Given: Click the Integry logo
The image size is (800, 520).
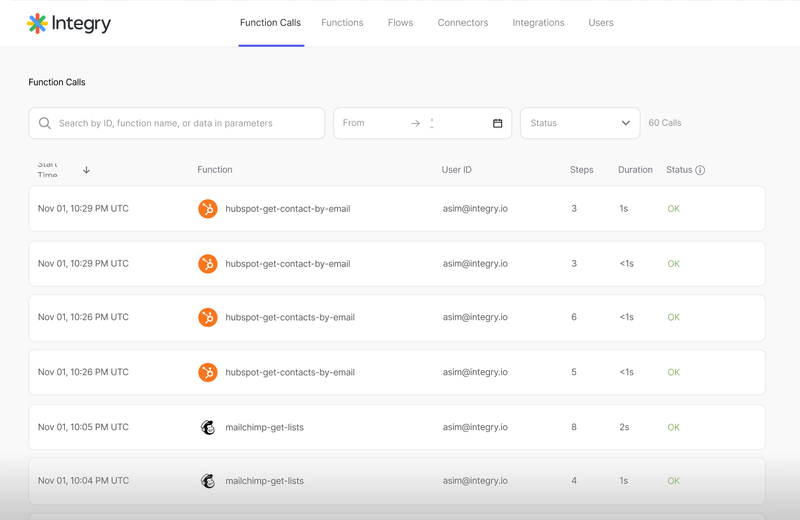Looking at the screenshot, I should [69, 23].
